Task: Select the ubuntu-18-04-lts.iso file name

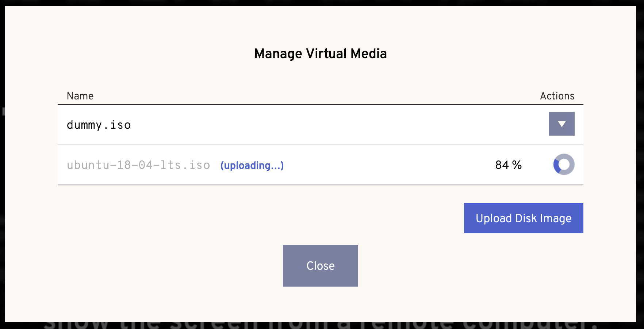Action: 138,165
